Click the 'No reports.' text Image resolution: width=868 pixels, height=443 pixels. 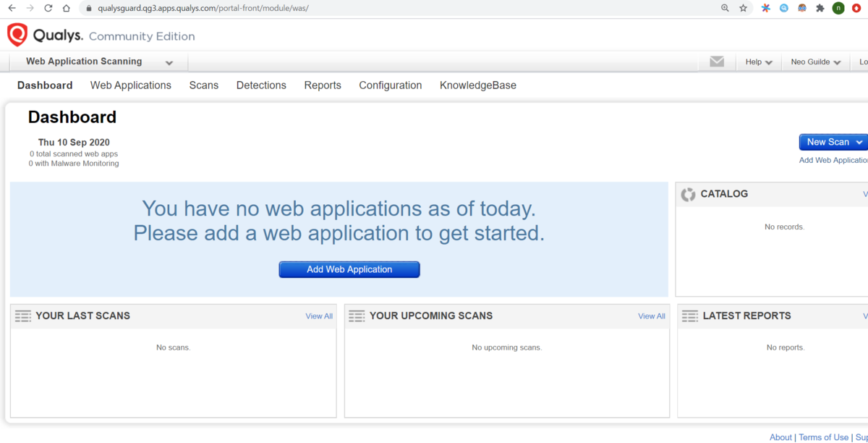[x=786, y=347]
